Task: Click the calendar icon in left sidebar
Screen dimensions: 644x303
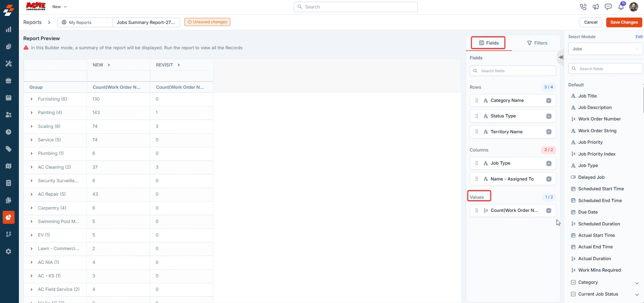Action: point(9,98)
